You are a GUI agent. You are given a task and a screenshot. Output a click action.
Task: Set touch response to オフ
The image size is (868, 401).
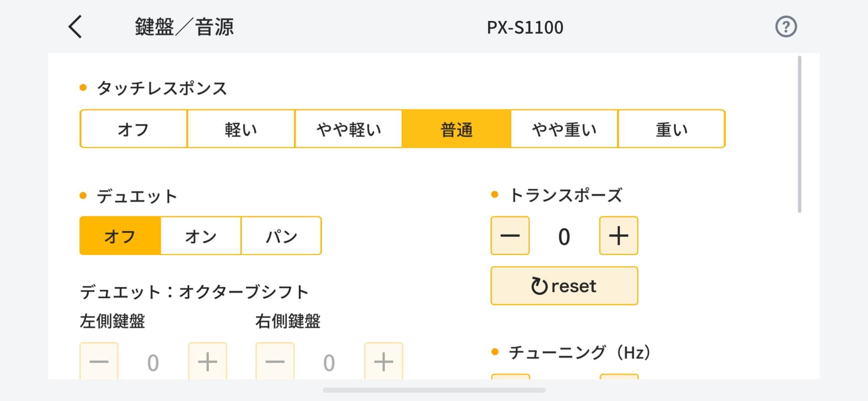coord(134,129)
